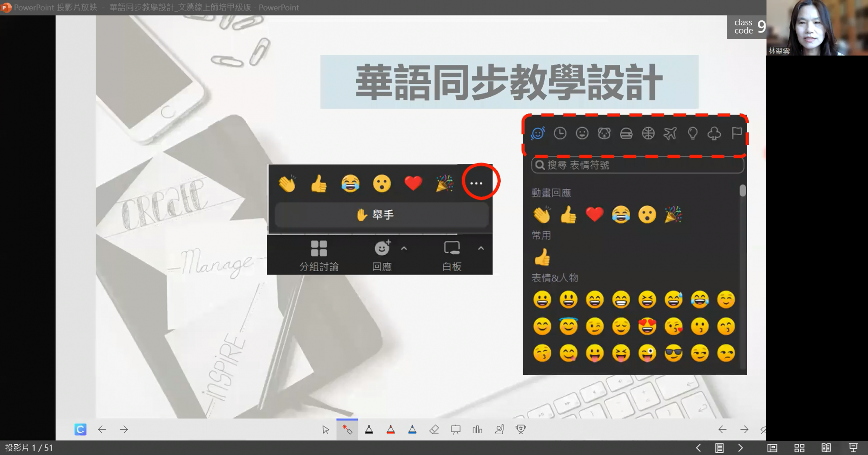868x455 pixels.
Task: Click the three-dots more reactions button
Action: tap(476, 183)
